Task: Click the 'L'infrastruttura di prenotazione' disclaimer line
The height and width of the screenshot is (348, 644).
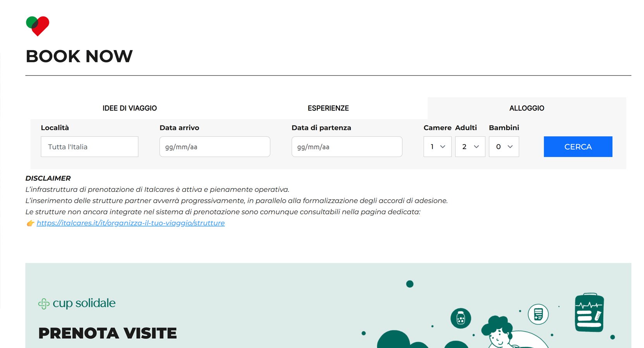Action: [157, 190]
